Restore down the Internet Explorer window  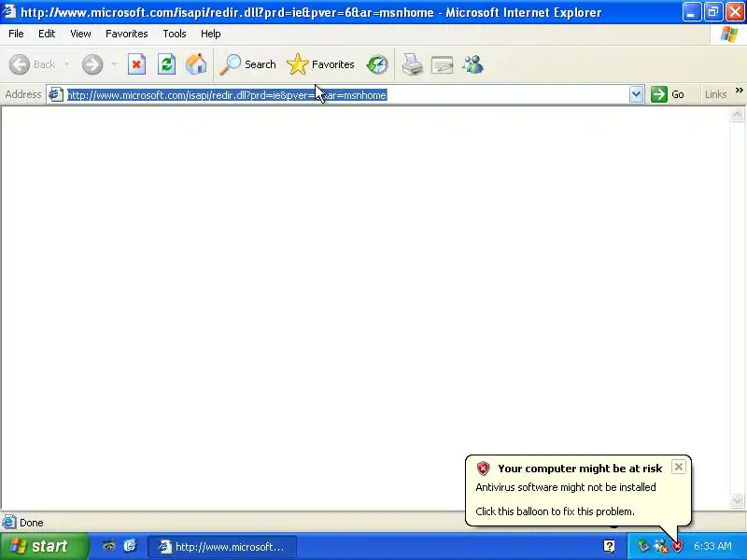click(713, 12)
